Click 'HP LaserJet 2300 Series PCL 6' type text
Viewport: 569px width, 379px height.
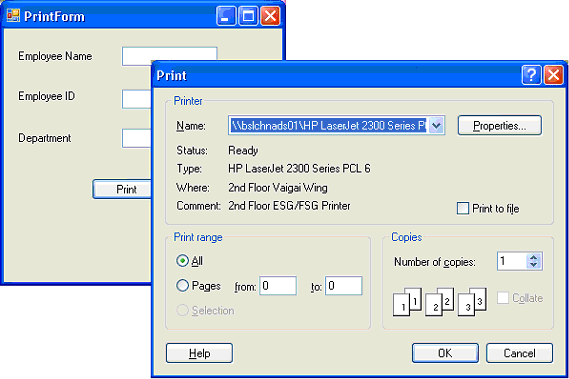click(299, 168)
